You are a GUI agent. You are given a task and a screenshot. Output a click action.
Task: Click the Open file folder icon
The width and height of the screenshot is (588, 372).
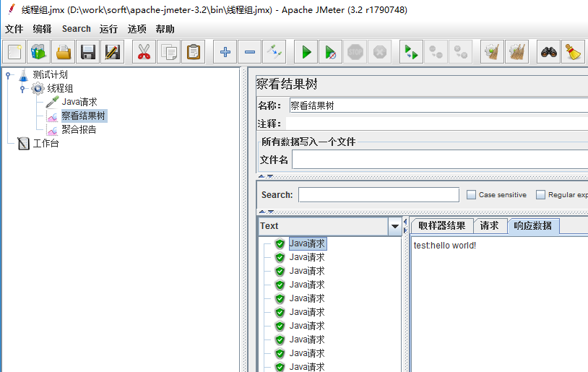64,52
